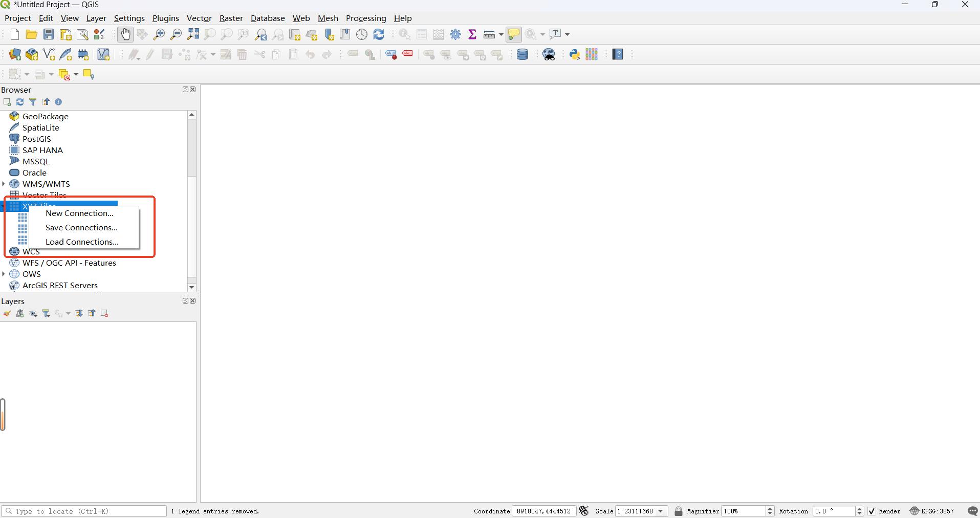Open the Scale dropdown
Viewport: 980px width, 518px height.
[661, 511]
